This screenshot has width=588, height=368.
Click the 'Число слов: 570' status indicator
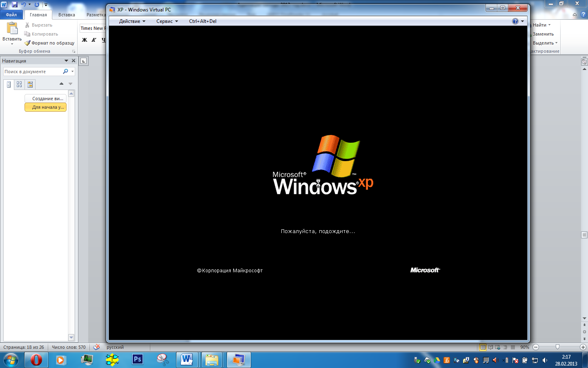69,347
